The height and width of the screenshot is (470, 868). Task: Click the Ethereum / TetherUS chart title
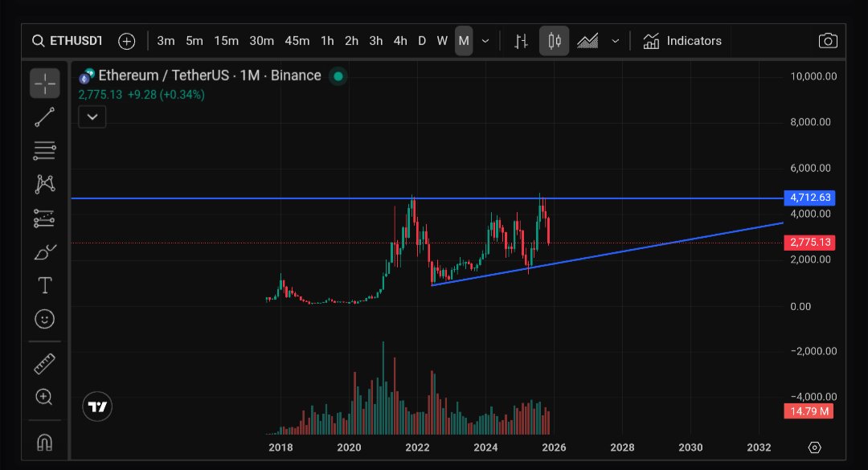click(209, 76)
